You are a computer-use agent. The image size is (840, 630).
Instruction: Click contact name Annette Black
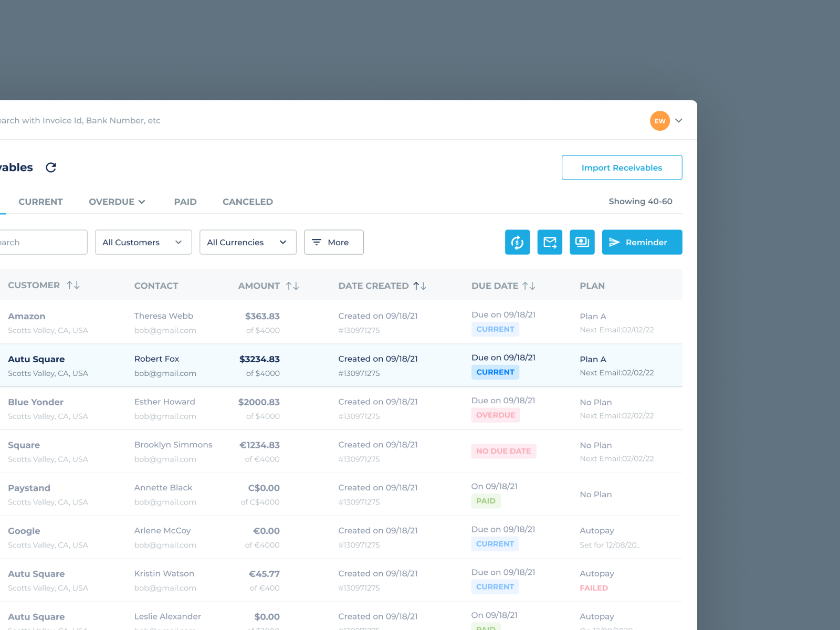coord(163,488)
